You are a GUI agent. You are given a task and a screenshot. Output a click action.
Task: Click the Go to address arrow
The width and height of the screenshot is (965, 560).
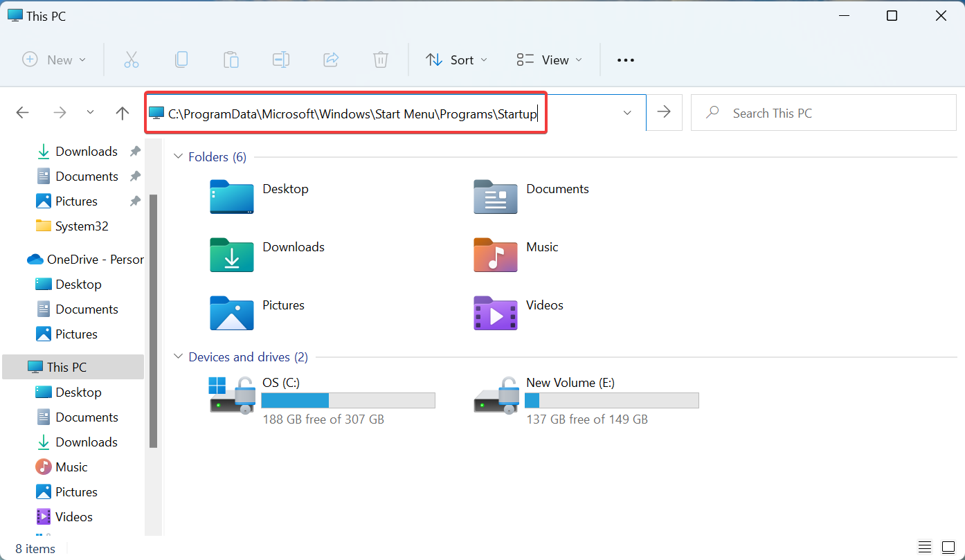664,112
